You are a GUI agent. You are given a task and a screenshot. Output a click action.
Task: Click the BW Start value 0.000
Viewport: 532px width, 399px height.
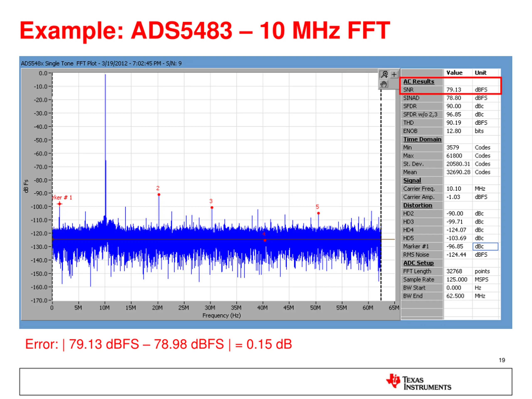coord(454,288)
